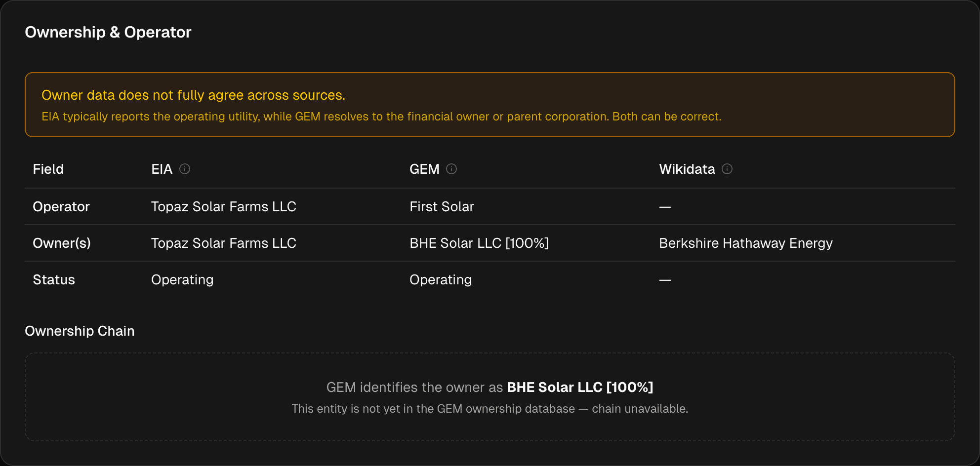Click GEM status Operating
980x466 pixels.
tap(441, 279)
